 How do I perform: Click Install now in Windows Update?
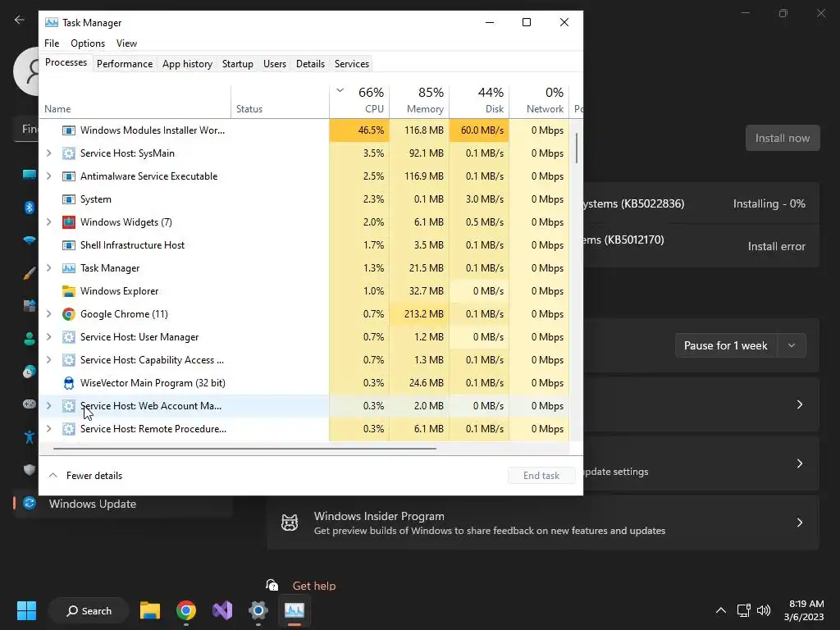click(x=782, y=138)
